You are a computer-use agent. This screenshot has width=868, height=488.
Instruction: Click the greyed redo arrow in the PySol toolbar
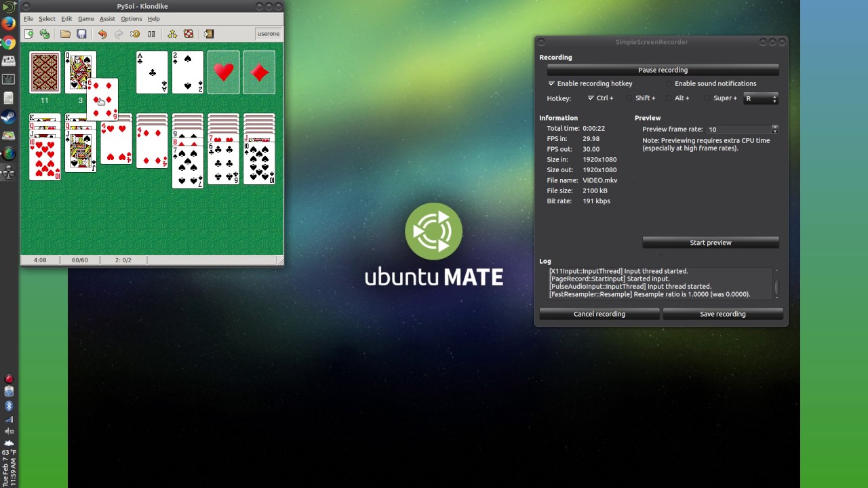tap(119, 34)
